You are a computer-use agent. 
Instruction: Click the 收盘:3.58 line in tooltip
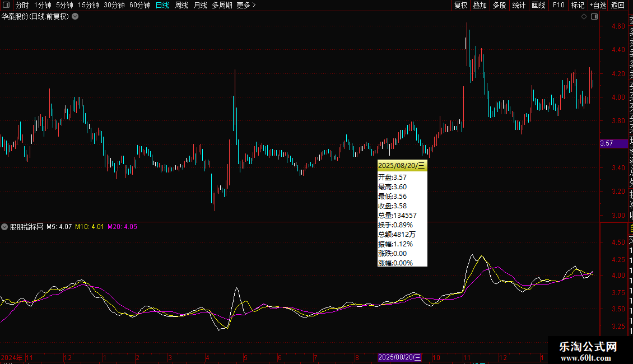(x=392, y=206)
